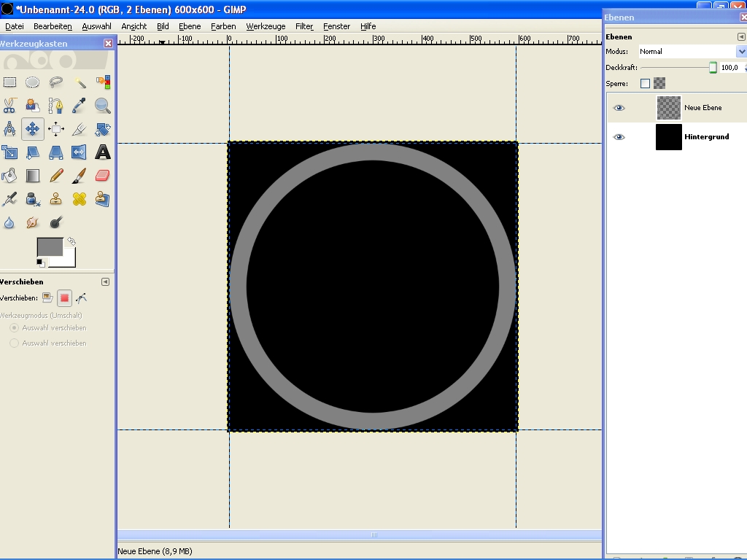Activate the Select by Color tool

pos(102,82)
